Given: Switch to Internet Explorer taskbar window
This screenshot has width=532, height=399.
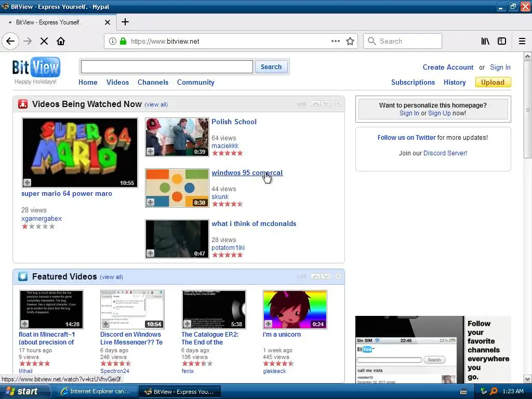Looking at the screenshot, I should 96,392.
